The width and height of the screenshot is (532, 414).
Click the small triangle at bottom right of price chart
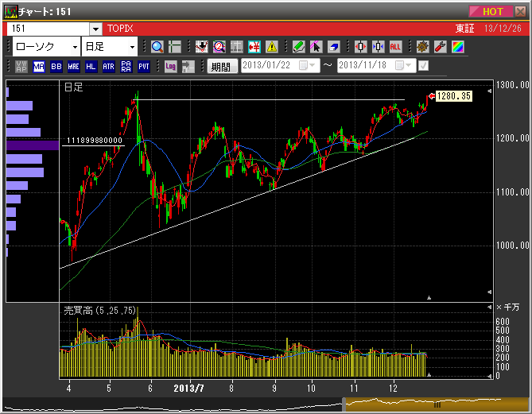coord(489,292)
